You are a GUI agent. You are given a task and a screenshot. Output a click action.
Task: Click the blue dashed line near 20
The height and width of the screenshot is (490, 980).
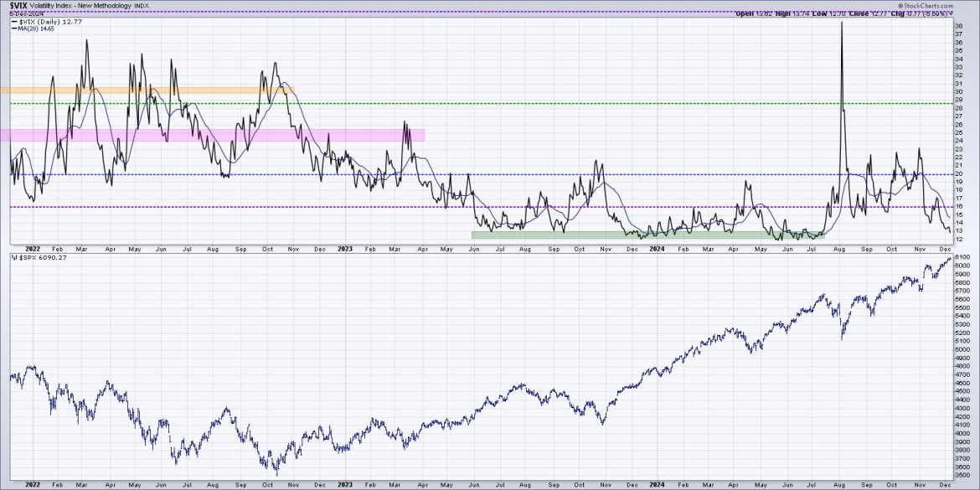(503, 174)
